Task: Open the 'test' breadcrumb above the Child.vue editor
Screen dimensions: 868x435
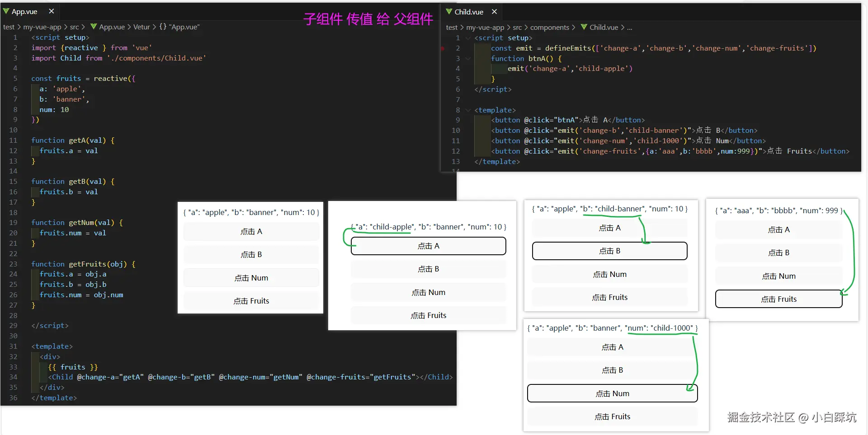Action: pos(452,28)
